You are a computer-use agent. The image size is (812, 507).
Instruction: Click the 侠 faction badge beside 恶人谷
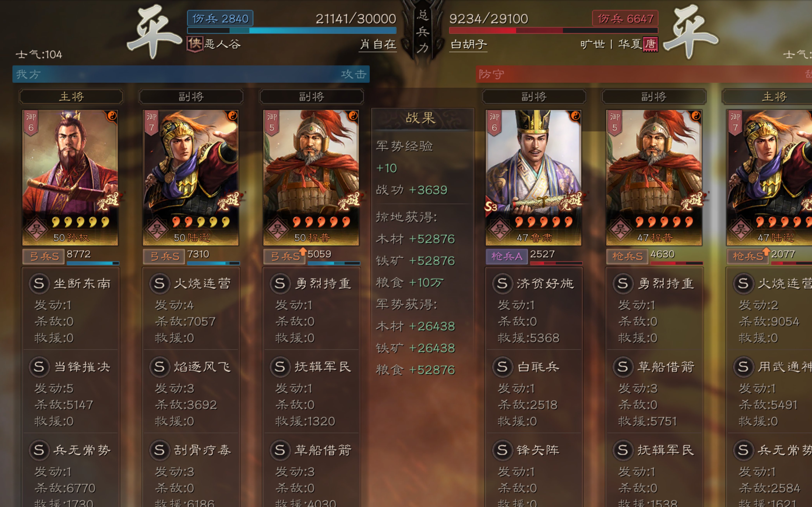coord(195,44)
